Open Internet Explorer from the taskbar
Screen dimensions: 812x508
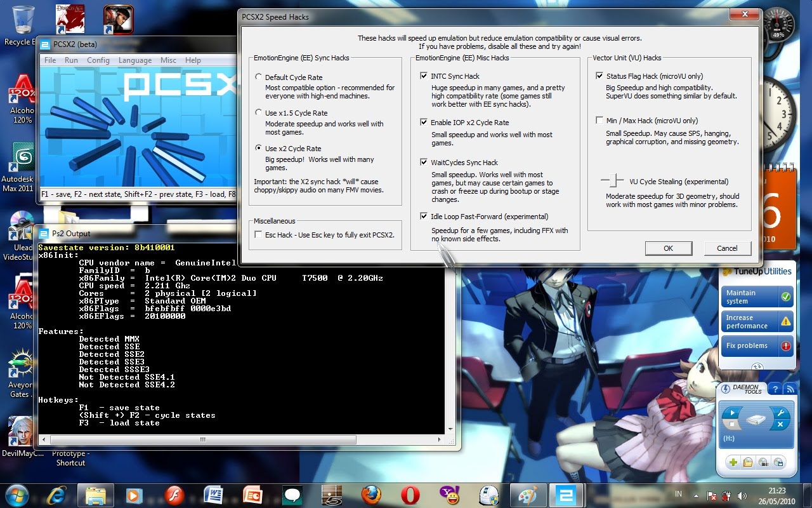click(56, 495)
